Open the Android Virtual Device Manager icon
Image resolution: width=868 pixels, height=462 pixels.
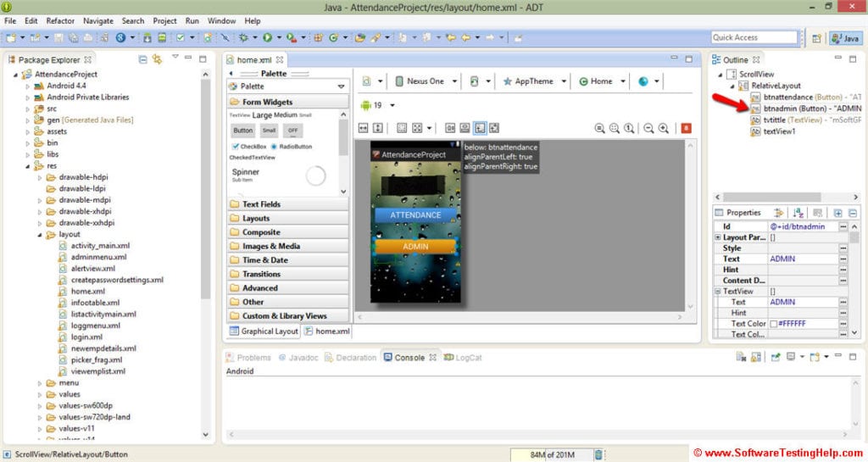[x=162, y=37]
